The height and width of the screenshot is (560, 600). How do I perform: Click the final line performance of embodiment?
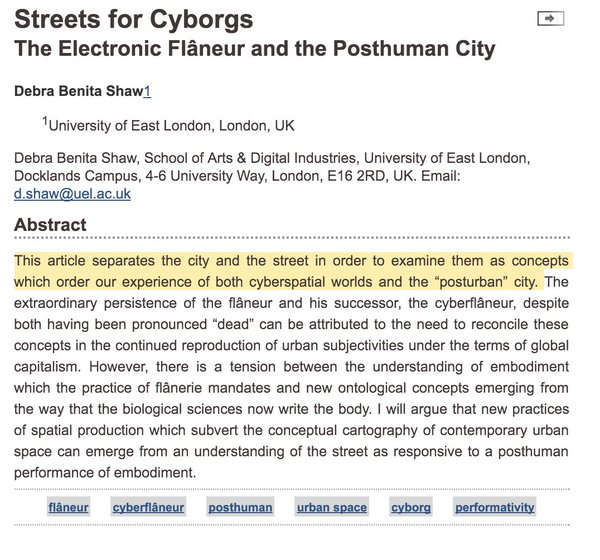(x=105, y=473)
